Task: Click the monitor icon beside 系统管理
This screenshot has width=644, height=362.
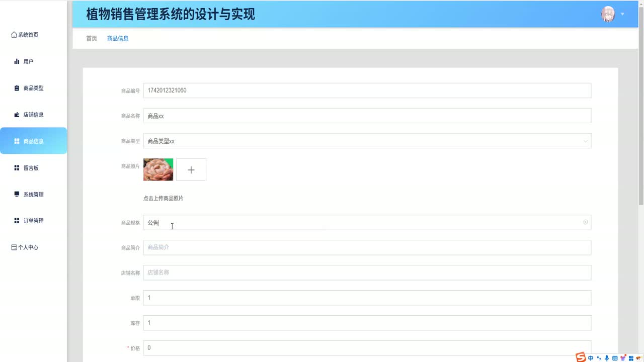Action: (x=17, y=194)
